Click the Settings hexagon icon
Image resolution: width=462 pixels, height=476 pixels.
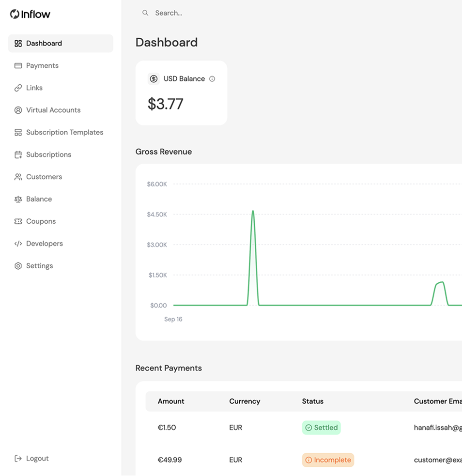pos(18,266)
